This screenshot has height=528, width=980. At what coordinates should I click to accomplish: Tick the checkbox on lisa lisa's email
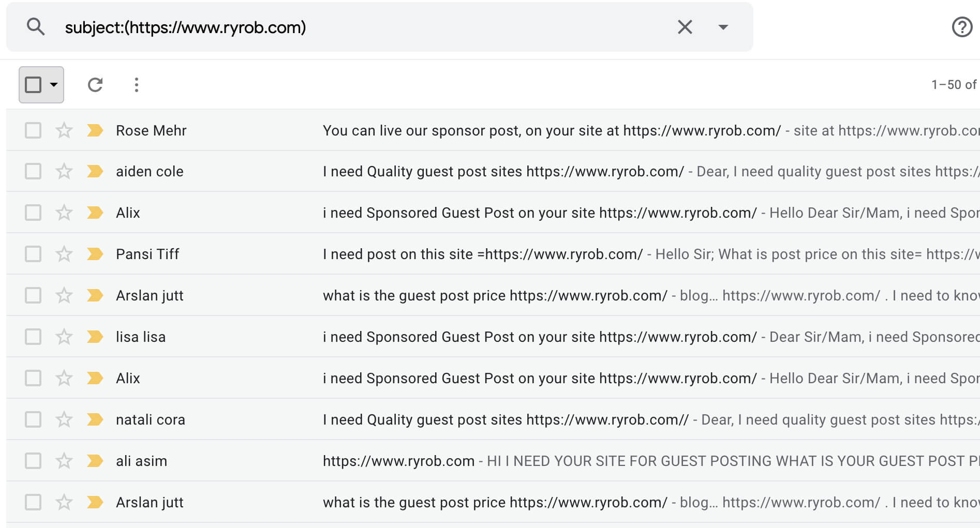33,337
